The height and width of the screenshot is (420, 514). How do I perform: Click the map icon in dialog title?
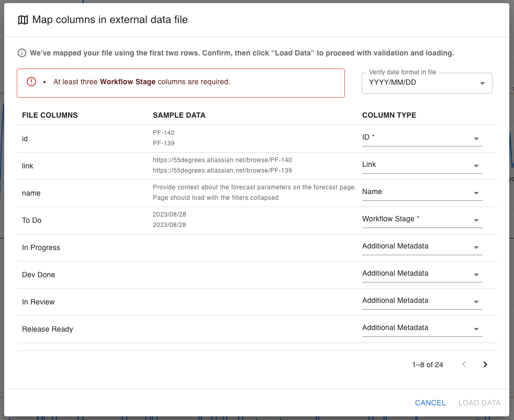(23, 20)
